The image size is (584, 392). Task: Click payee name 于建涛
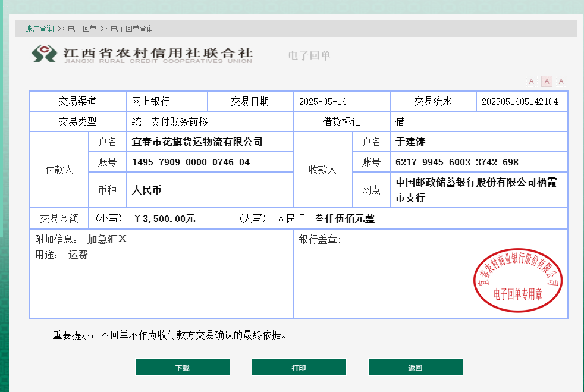[410, 142]
